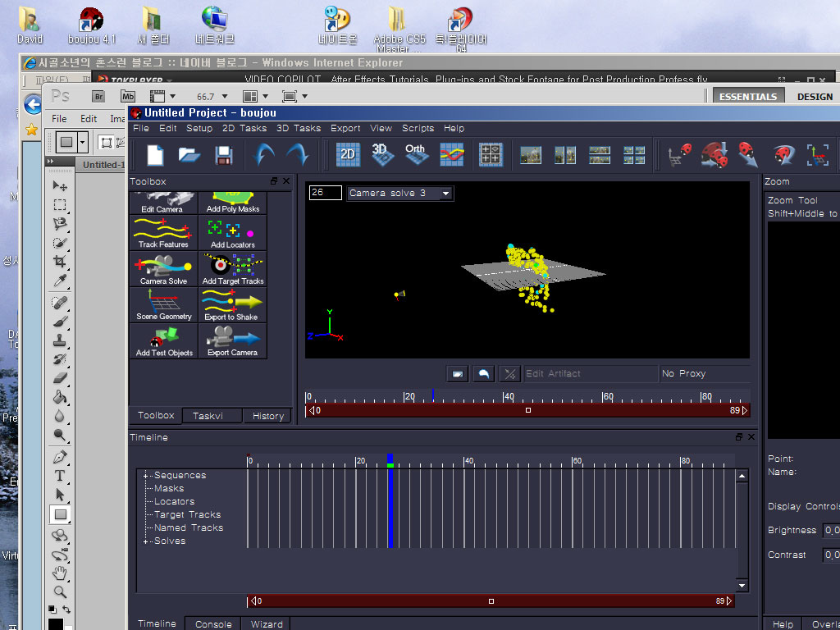Screen dimensions: 840x630
Task: Switch to Photoshop's ESSENTIALS workspace
Action: click(748, 97)
